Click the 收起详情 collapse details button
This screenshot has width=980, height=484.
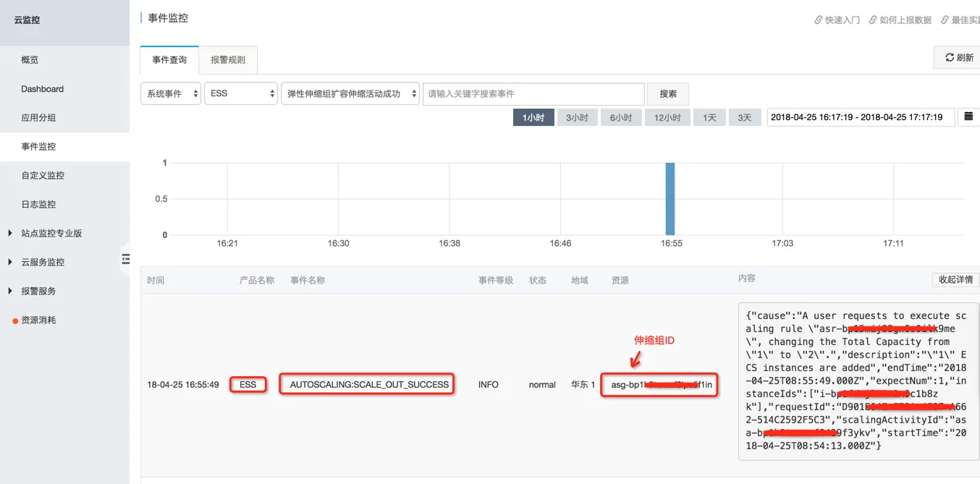[955, 279]
